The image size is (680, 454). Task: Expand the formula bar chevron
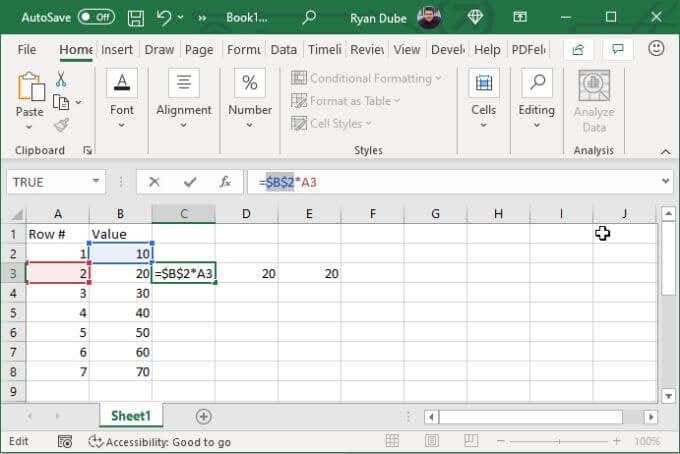pos(666,181)
